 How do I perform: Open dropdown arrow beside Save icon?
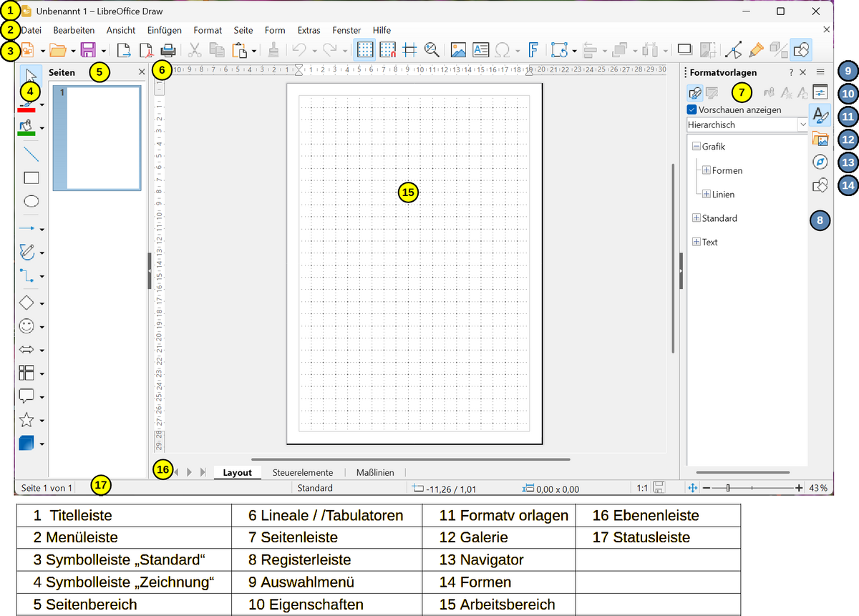click(x=104, y=51)
